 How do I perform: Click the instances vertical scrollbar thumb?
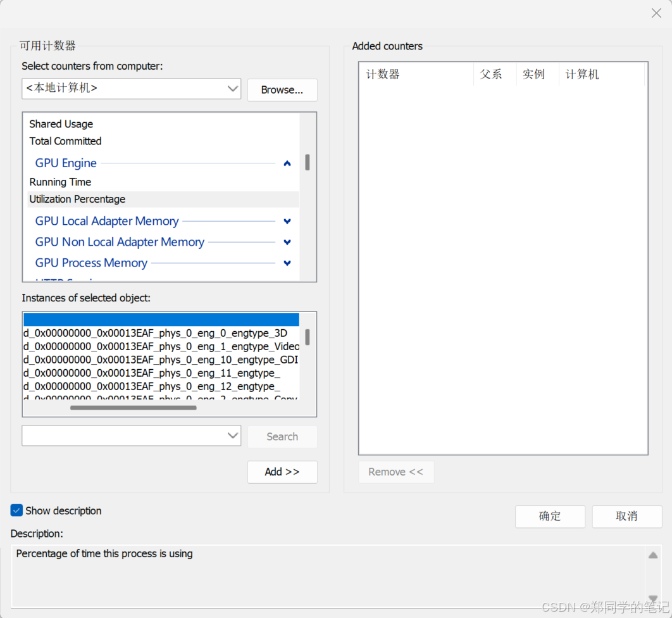[308, 337]
